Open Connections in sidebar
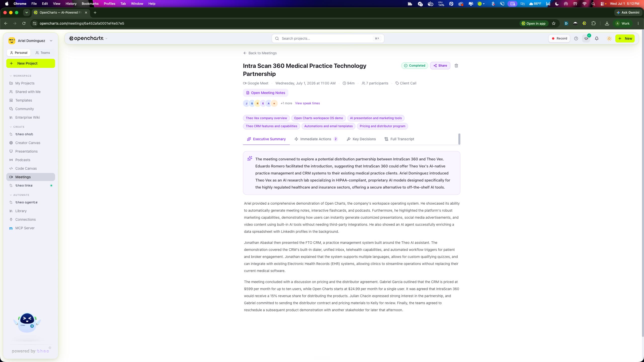Image resolution: width=644 pixels, height=362 pixels. [x=31, y=219]
